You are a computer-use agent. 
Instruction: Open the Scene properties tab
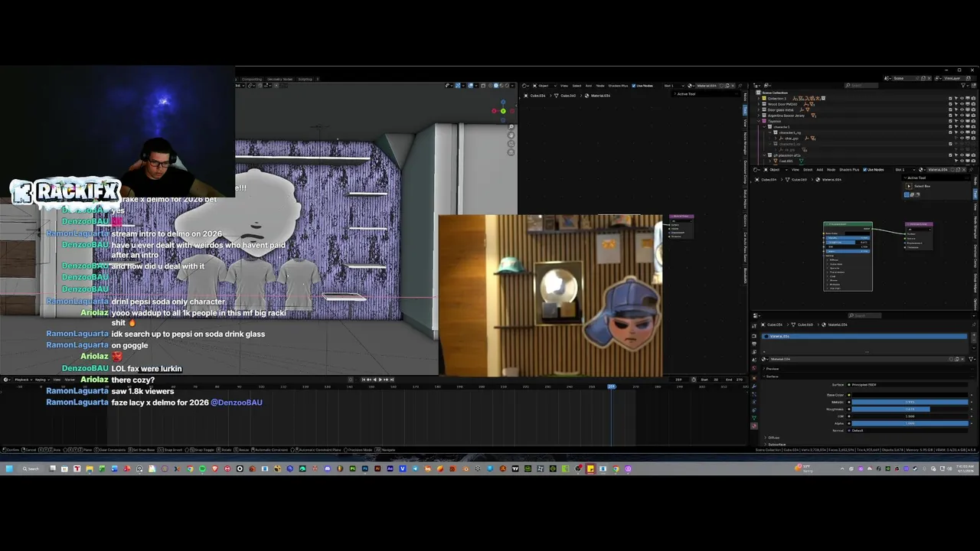tap(754, 360)
